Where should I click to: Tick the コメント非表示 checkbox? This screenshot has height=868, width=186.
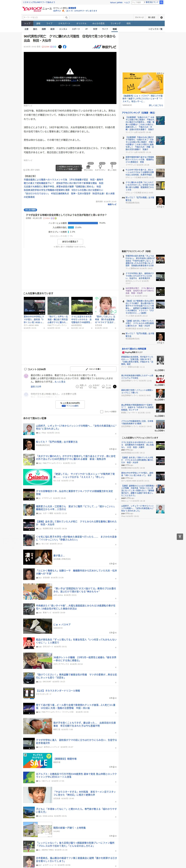[102, 411]
